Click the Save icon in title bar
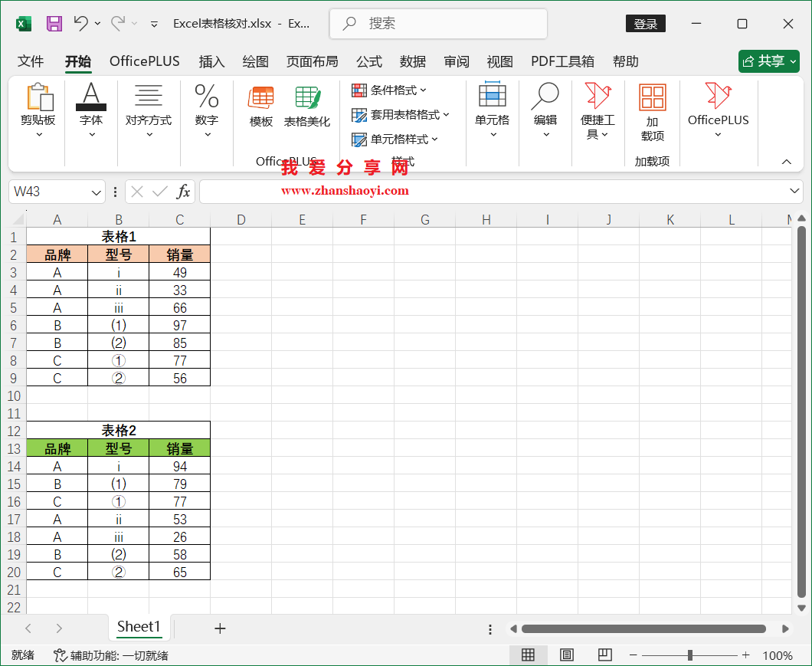 [54, 23]
